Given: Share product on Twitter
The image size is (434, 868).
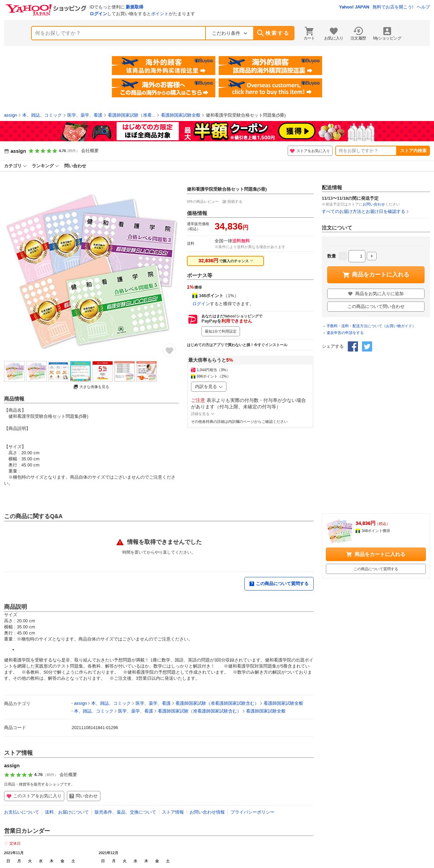Looking at the screenshot, I should click(367, 346).
